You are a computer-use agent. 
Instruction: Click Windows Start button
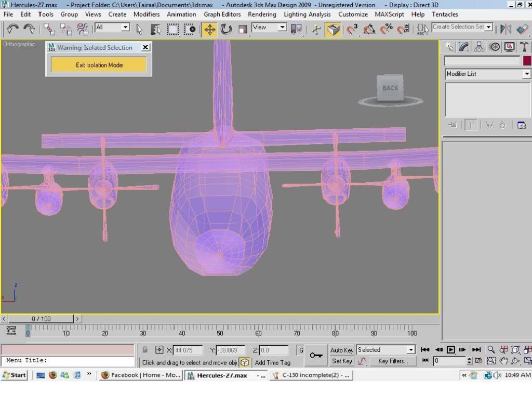14,375
